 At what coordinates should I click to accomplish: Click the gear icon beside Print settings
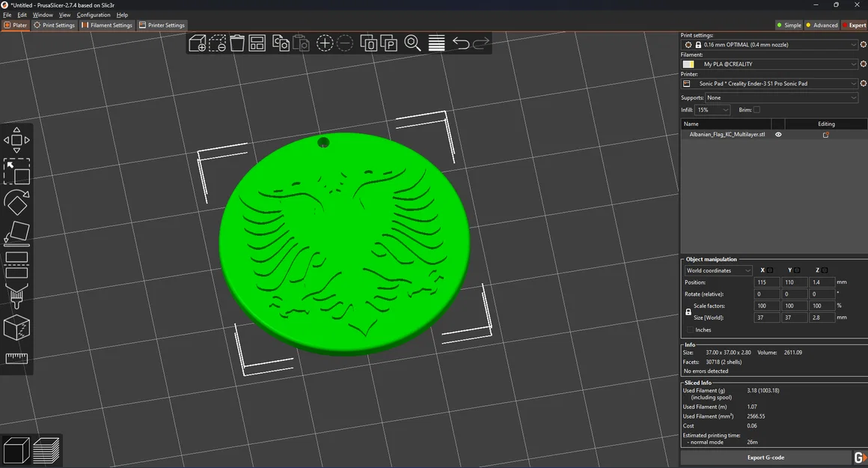click(x=863, y=44)
